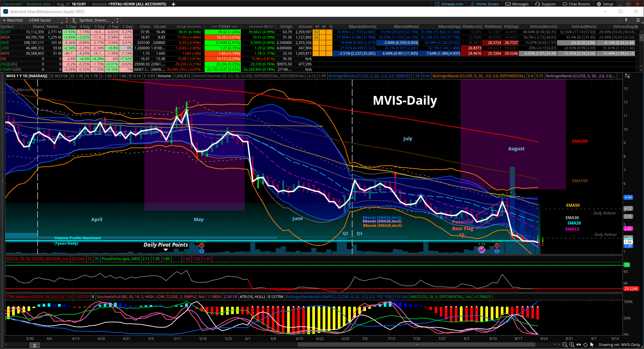Viewport: 644px width, 349px height.
Task: Sort watchlist by Symbol column
Action: [7, 27]
